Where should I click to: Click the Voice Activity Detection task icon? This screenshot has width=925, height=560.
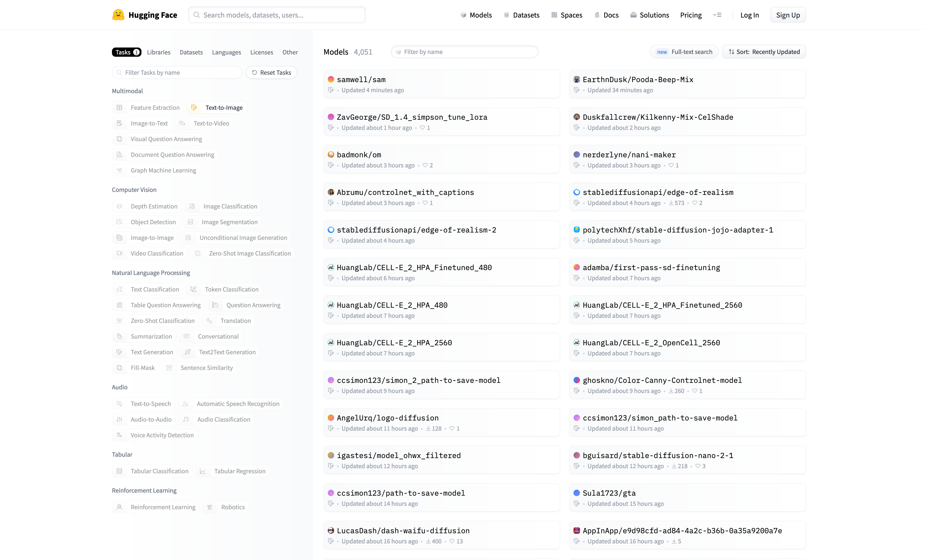coord(119,435)
